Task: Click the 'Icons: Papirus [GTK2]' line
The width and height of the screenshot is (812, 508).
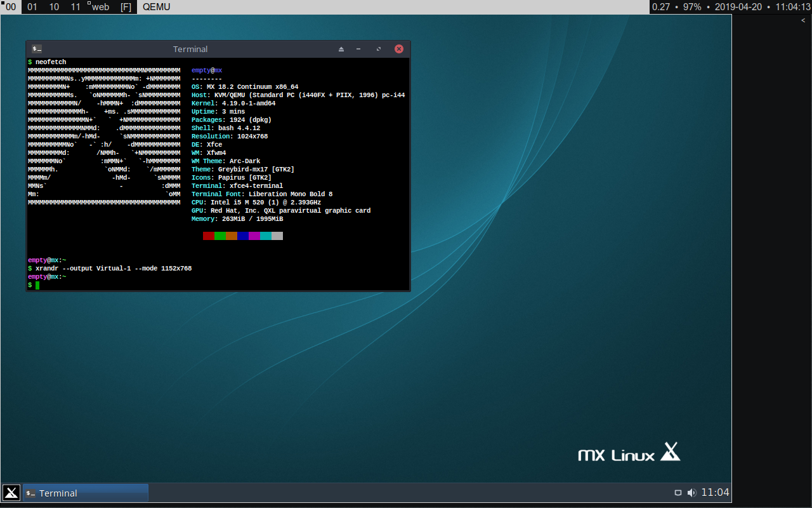Action: pyautogui.click(x=232, y=178)
